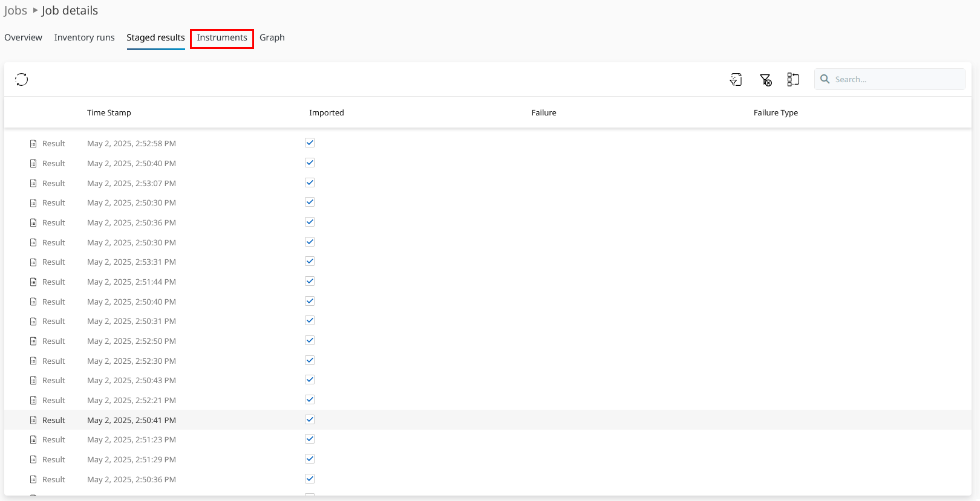Image resolution: width=980 pixels, height=501 pixels.
Task: Click the clear filters icon
Action: click(x=765, y=80)
